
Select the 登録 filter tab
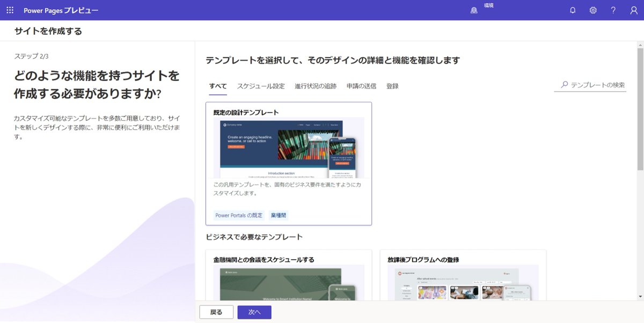point(392,85)
